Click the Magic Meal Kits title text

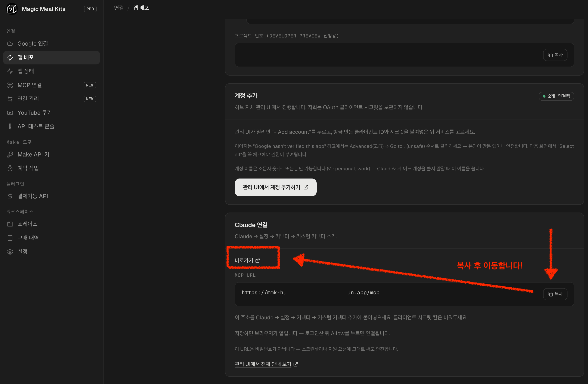pos(44,9)
